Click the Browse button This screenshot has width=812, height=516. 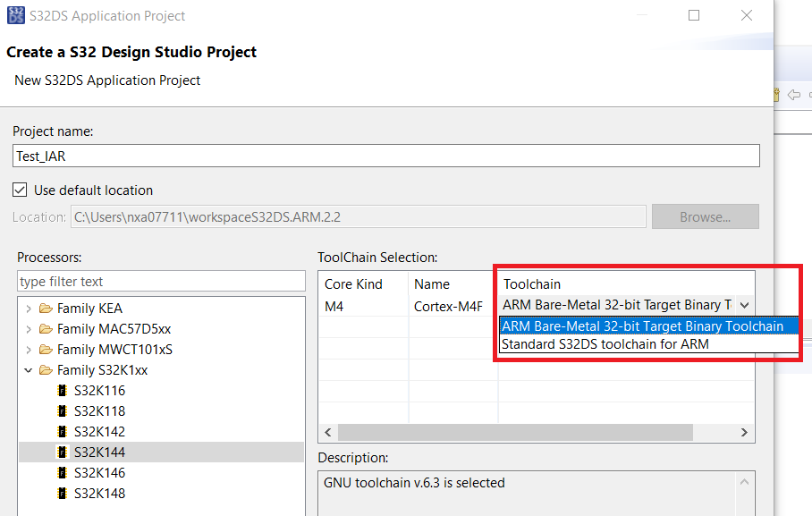705,217
